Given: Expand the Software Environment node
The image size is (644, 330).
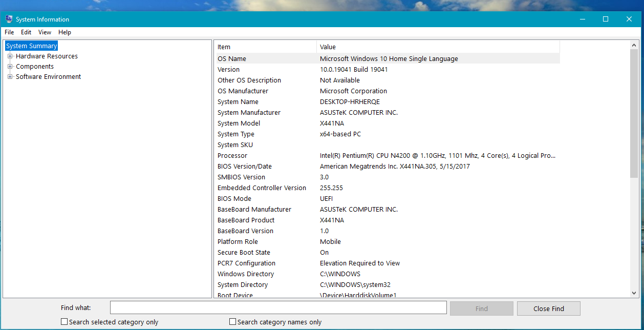Looking at the screenshot, I should pos(10,77).
